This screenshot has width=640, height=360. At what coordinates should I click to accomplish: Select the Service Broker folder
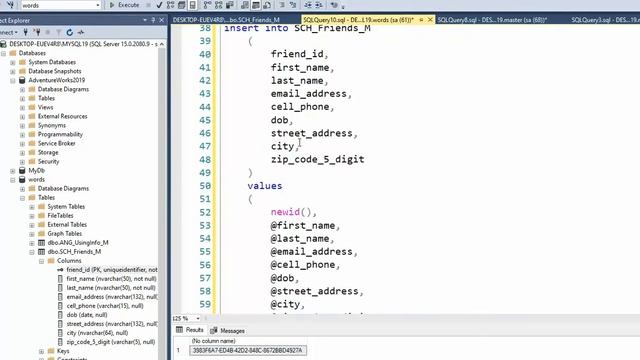tap(56, 143)
